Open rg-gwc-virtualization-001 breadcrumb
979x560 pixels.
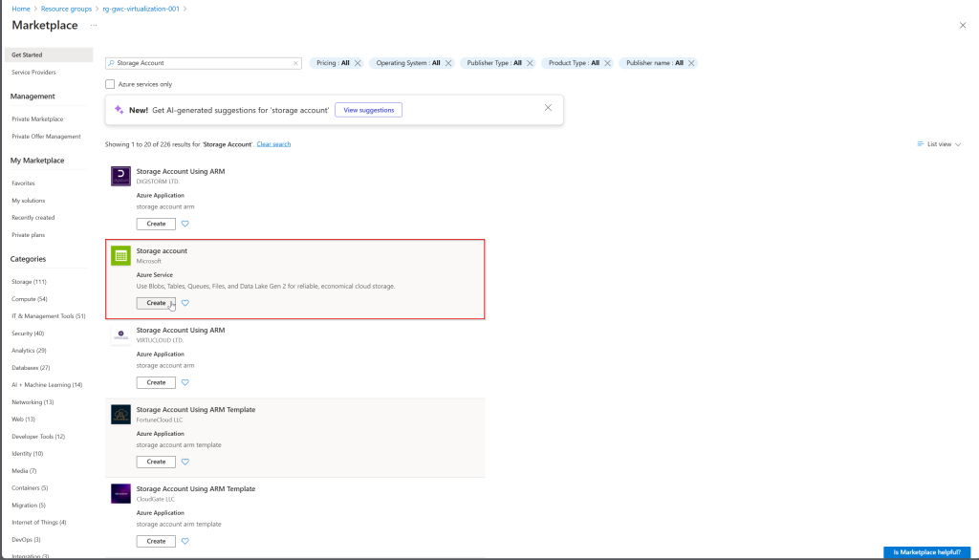(x=141, y=9)
